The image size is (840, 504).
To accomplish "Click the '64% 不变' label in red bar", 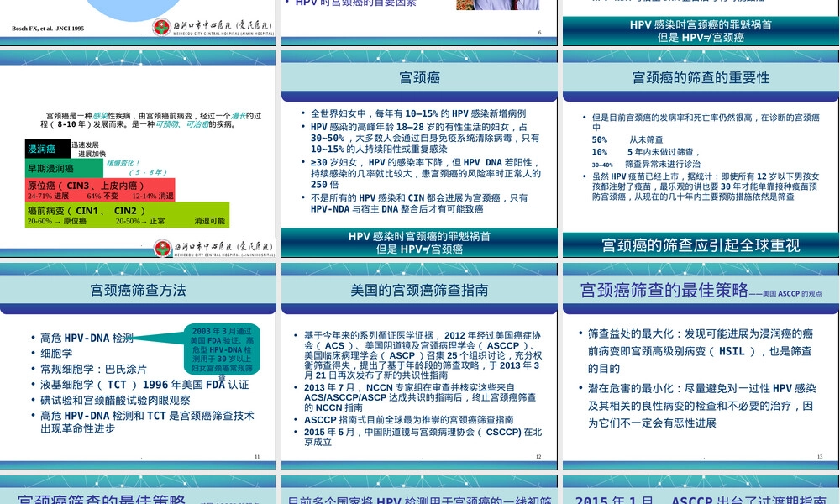I will [102, 196].
